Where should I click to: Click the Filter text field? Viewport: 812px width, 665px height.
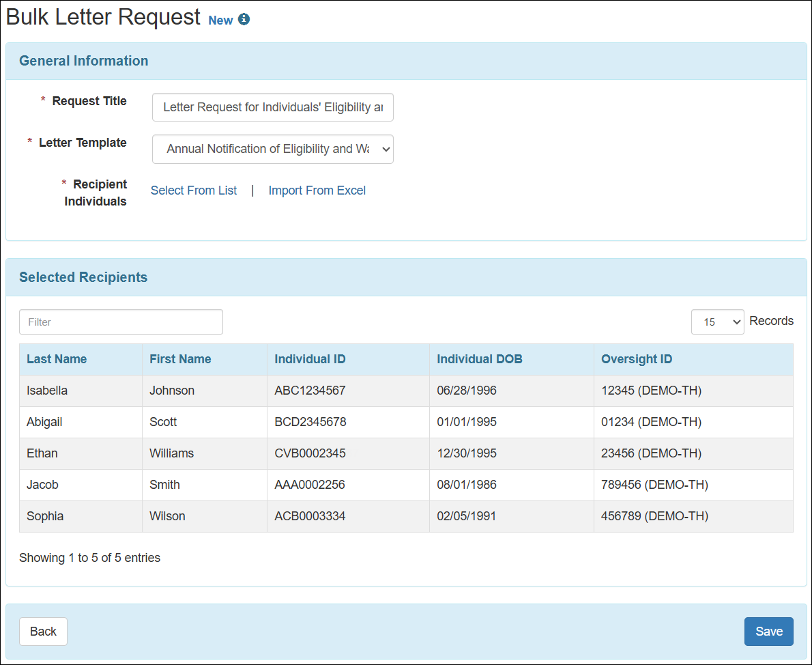(121, 322)
